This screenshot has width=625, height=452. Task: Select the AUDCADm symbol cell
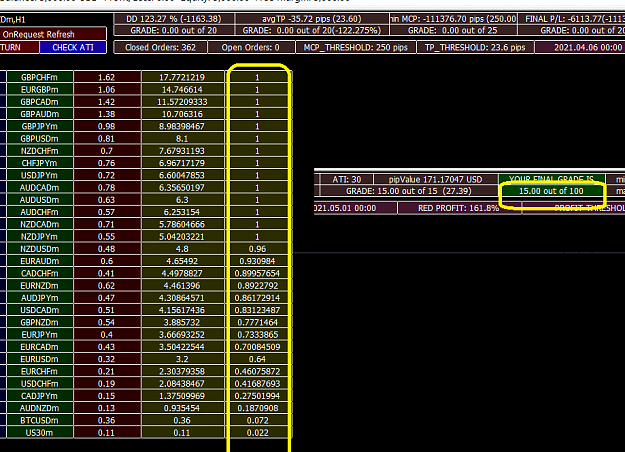point(40,188)
